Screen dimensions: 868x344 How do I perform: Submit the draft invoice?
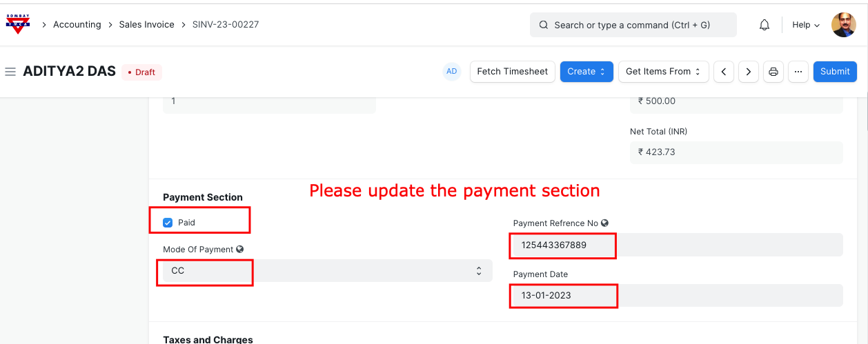(x=835, y=72)
